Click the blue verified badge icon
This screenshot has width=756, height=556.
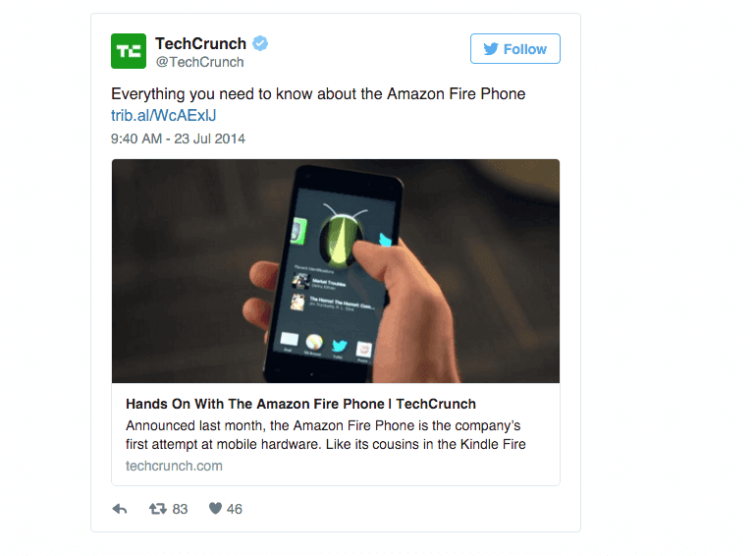(260, 43)
